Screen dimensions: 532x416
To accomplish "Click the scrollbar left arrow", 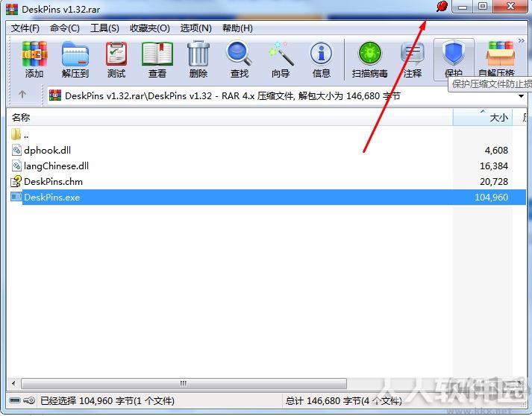I will click(x=13, y=383).
